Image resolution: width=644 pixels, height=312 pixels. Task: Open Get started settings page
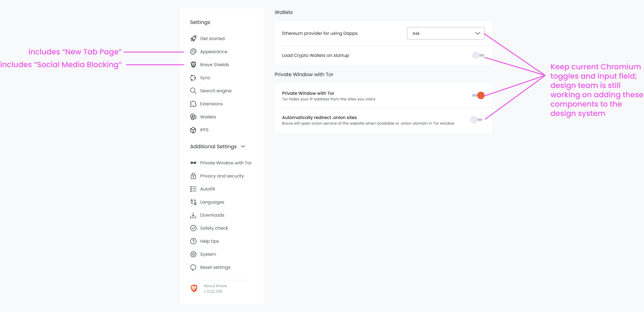click(212, 39)
